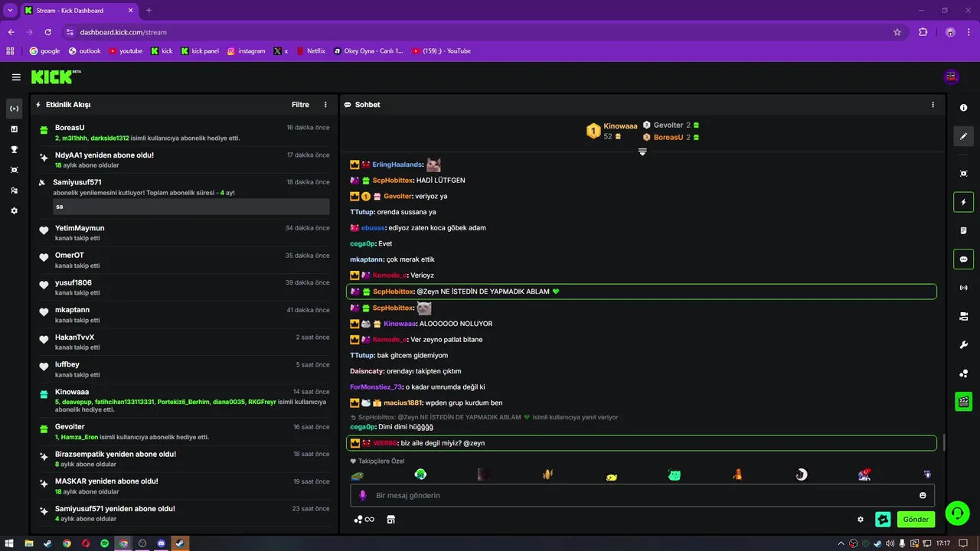Open the Filtre option in activity feed
Viewport: 980px width, 551px height.
(x=300, y=105)
